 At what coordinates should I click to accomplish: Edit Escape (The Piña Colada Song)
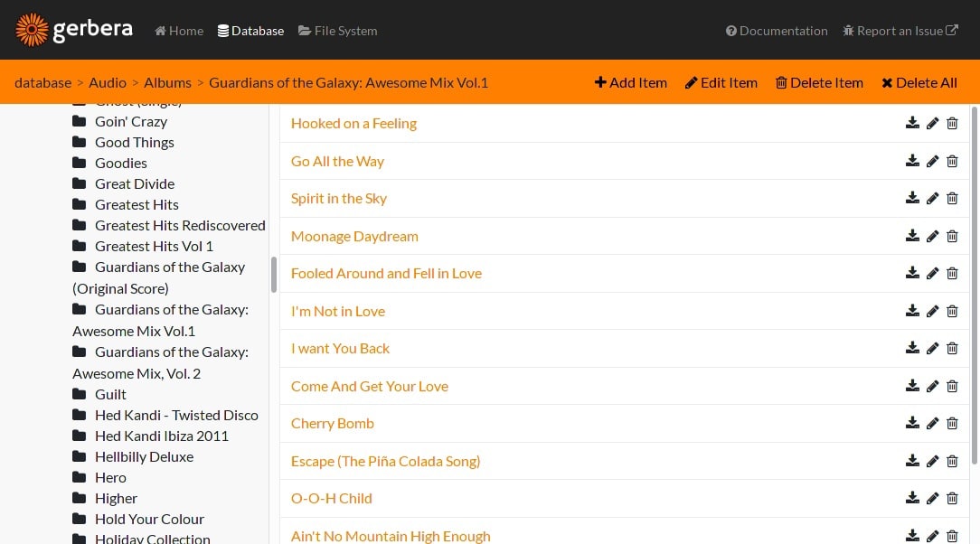pos(932,461)
